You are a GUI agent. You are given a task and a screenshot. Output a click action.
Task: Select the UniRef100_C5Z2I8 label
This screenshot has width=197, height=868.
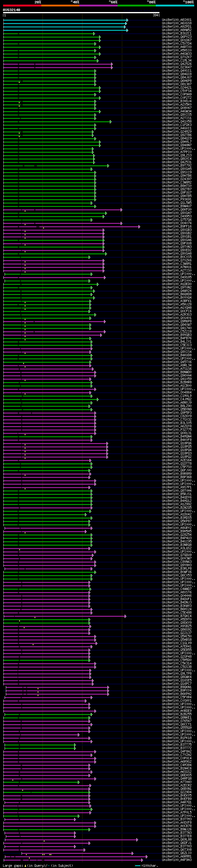pyautogui.click(x=177, y=332)
